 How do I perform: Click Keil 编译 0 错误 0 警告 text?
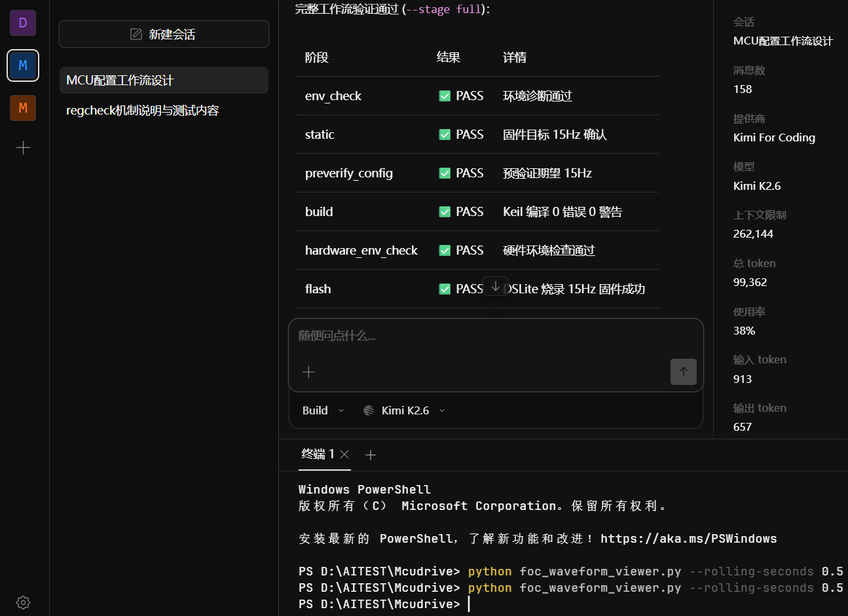tap(562, 212)
